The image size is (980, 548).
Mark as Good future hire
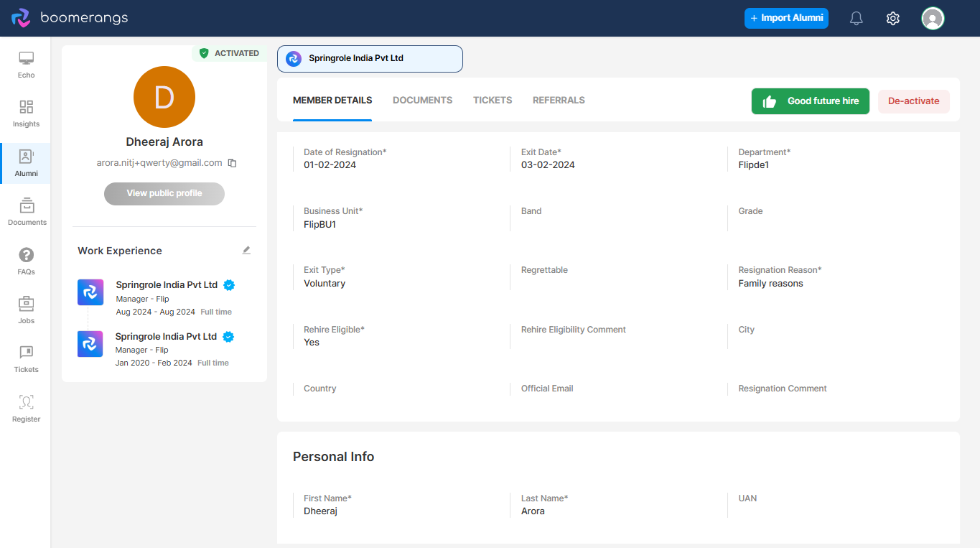810,101
